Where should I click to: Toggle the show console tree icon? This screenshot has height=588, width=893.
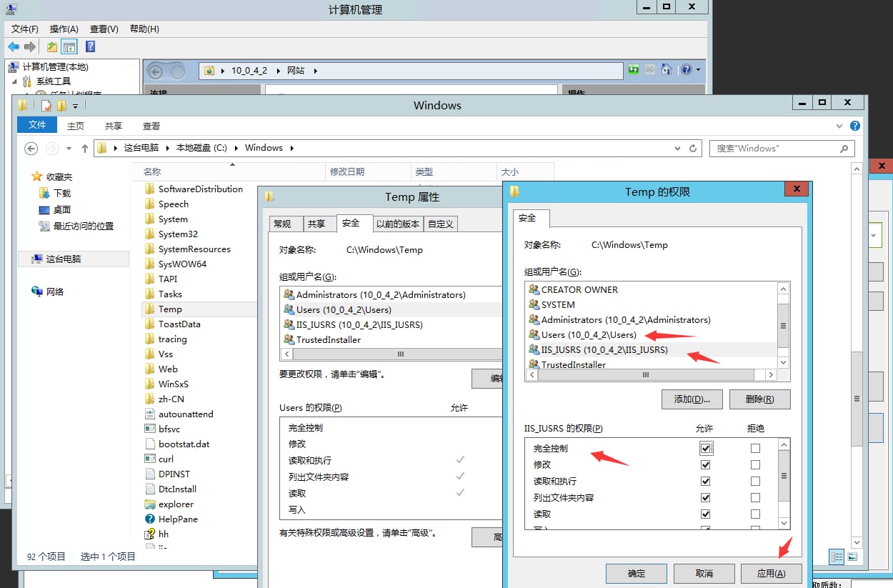(x=69, y=46)
